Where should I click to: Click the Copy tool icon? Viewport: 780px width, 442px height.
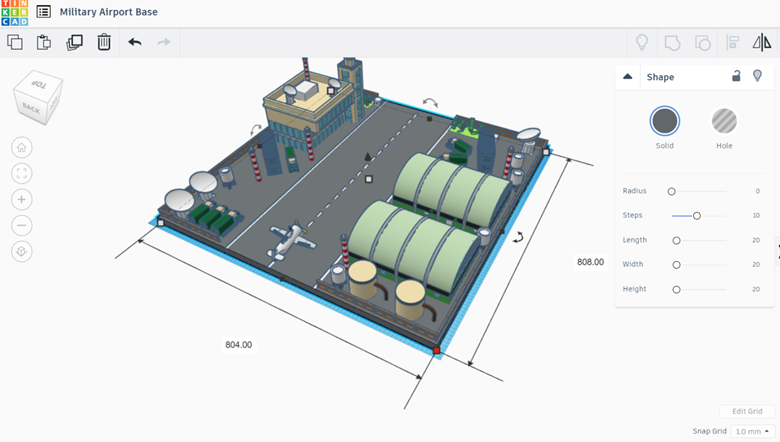pos(15,42)
